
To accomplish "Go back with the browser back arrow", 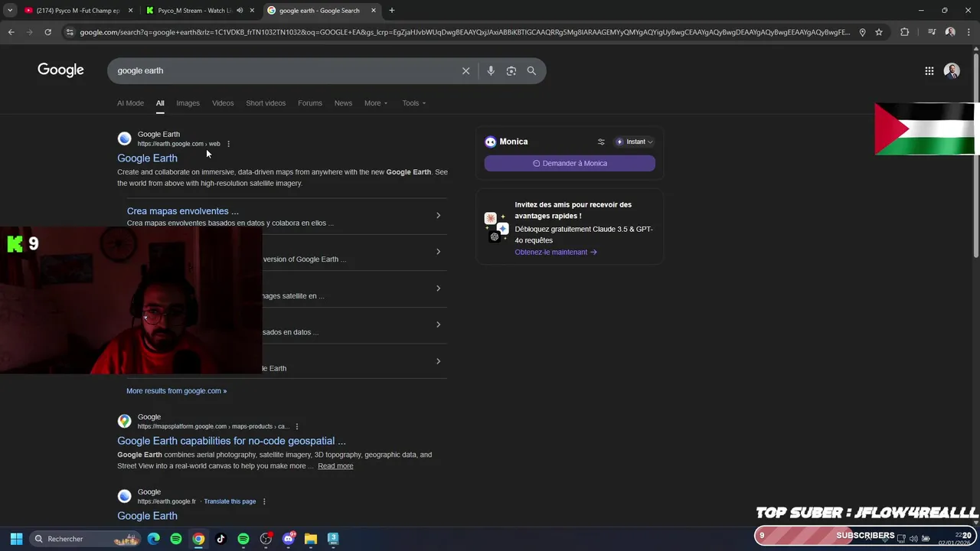I will tap(11, 32).
